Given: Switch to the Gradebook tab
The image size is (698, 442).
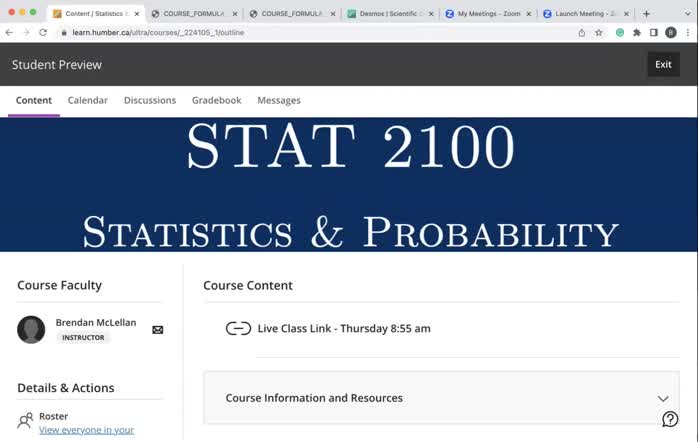Looking at the screenshot, I should 216,100.
